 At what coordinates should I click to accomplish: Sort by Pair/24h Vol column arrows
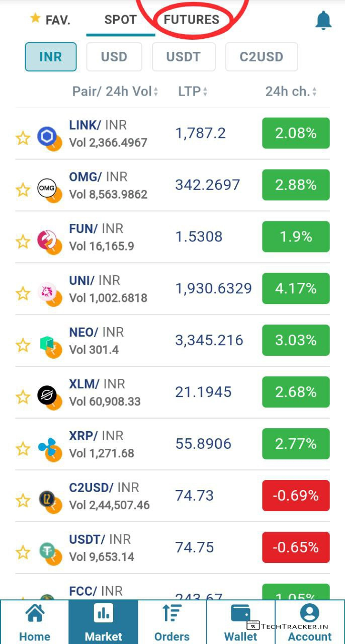tap(156, 92)
